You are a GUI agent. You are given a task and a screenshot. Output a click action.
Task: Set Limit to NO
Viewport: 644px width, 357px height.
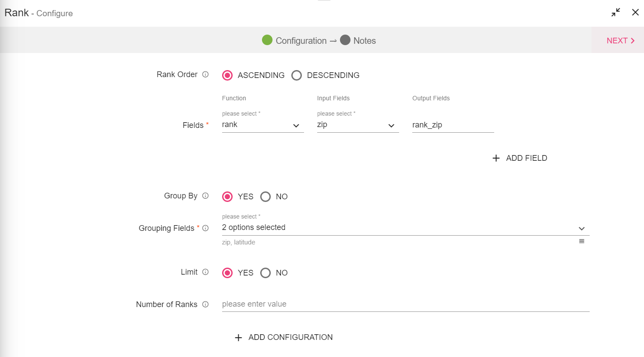265,273
